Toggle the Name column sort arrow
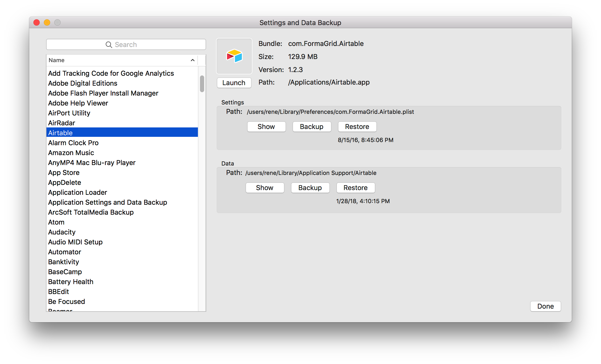 click(x=193, y=60)
